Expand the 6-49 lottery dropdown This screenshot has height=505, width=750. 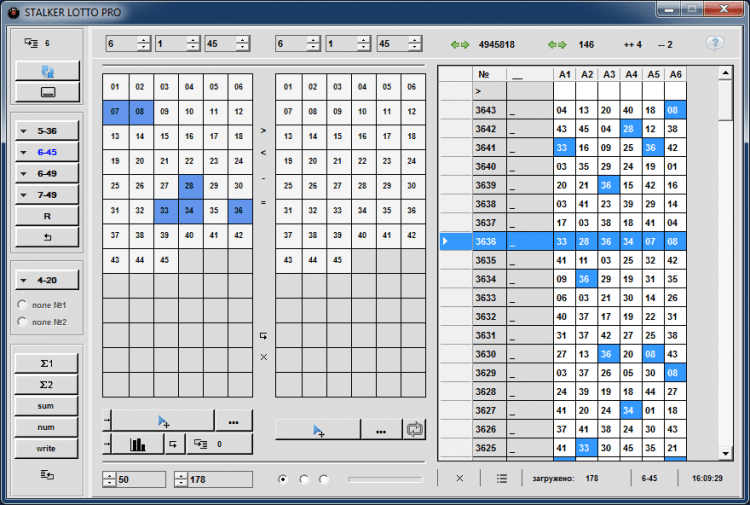pos(48,173)
